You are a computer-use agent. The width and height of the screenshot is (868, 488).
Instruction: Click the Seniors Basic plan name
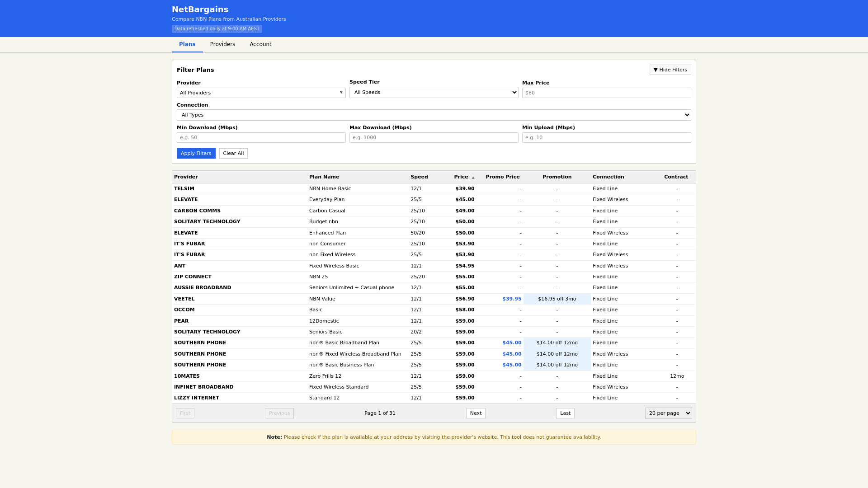click(325, 332)
